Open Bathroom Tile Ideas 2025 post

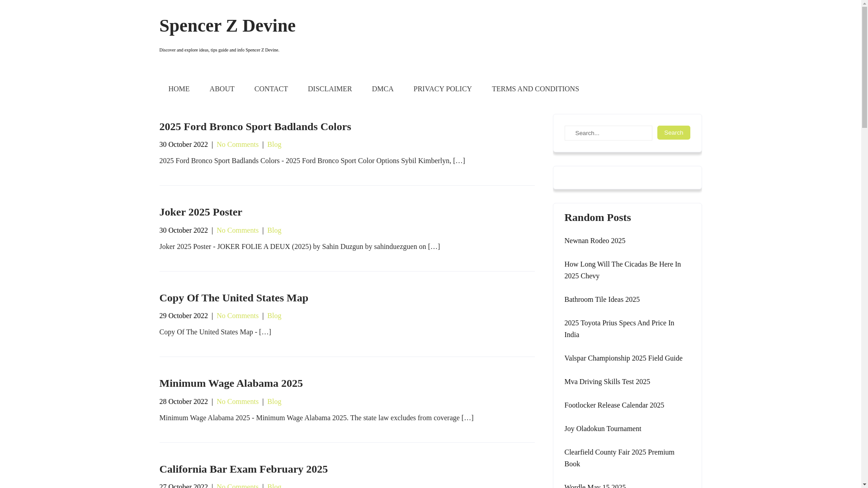coord(602,300)
